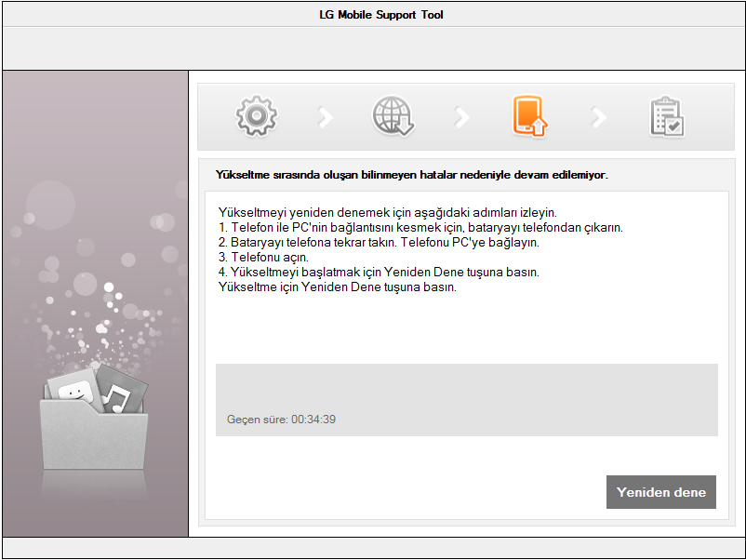
Task: Click the Geçen süre: 00:34:39 elapsed time text
Action: 281,420
